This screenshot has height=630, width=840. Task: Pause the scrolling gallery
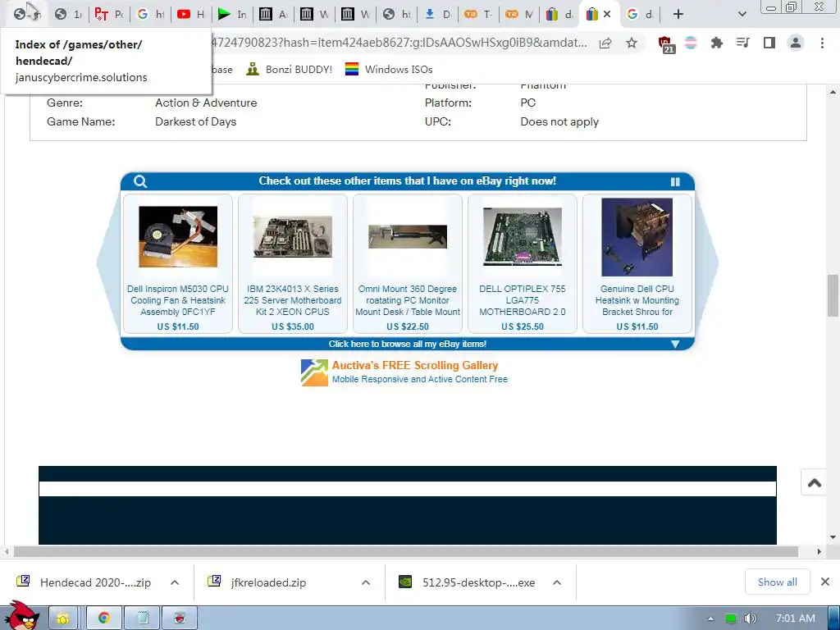[x=675, y=181]
